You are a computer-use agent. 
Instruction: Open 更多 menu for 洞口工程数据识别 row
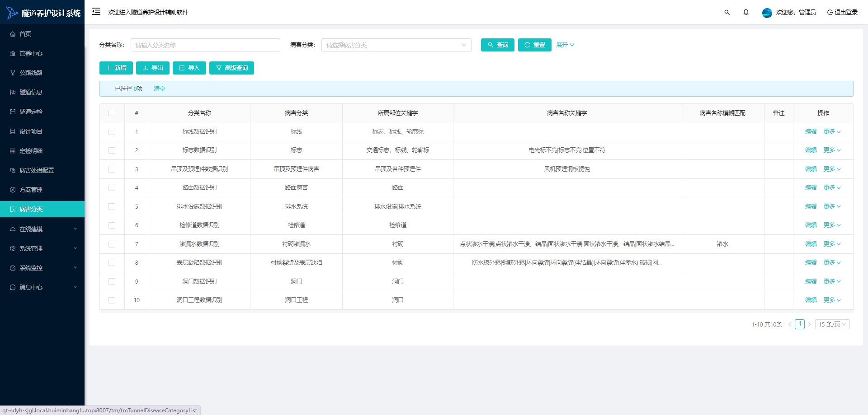coord(832,300)
